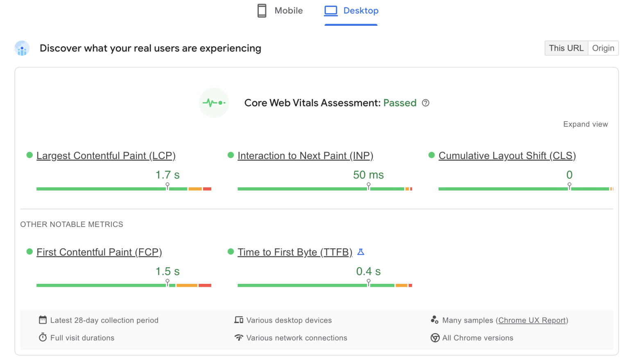Expand details for Cumulative Layout Shift

[x=507, y=155]
